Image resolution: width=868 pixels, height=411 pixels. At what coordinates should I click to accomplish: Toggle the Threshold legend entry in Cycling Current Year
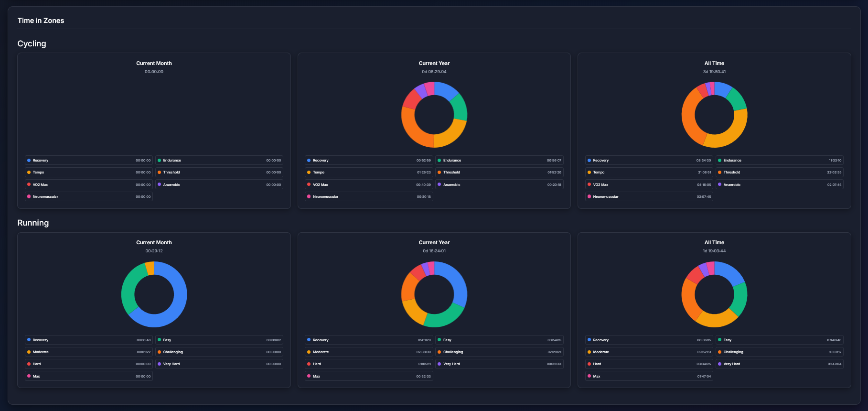point(451,173)
